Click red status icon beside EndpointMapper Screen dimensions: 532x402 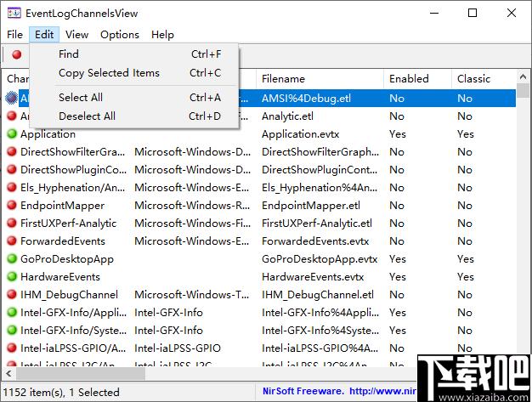pyautogui.click(x=12, y=205)
